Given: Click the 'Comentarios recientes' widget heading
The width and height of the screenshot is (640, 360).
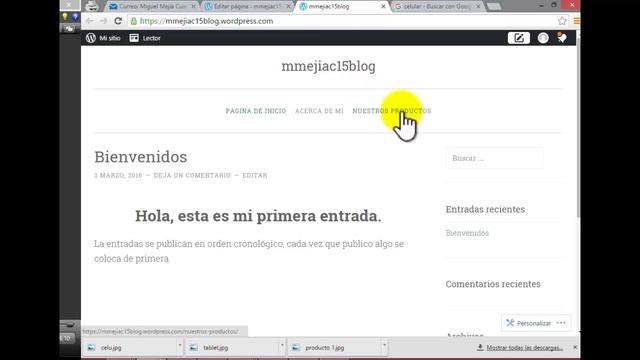Looking at the screenshot, I should coord(493,284).
